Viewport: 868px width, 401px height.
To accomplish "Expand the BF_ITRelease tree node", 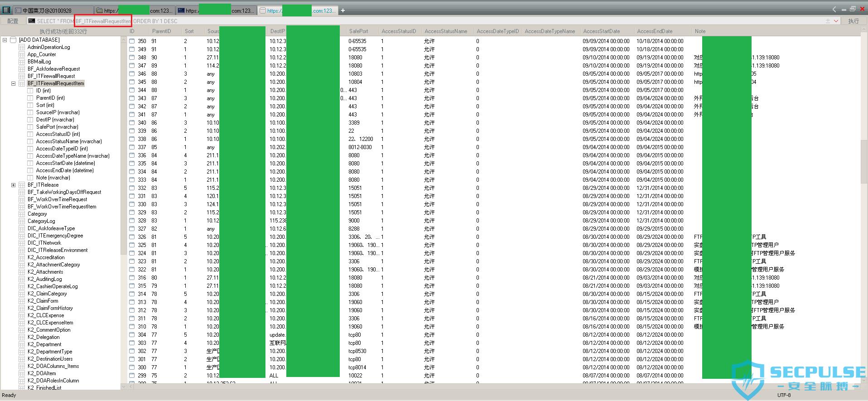I will (x=13, y=185).
